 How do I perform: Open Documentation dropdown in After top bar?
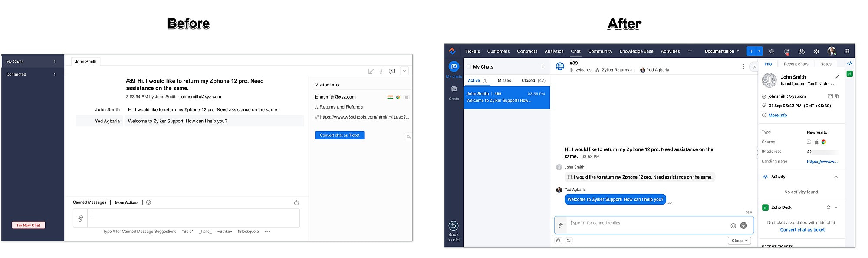click(722, 51)
